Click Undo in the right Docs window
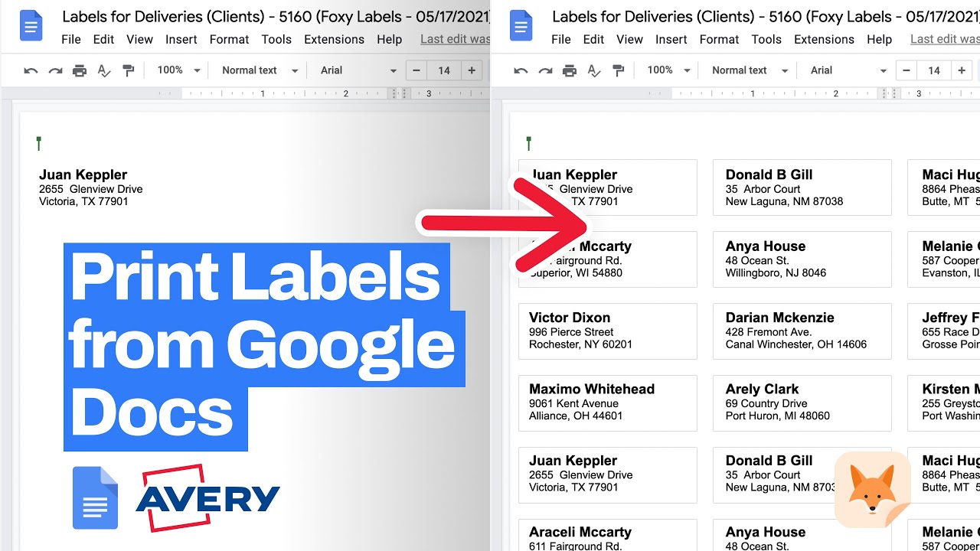The width and height of the screenshot is (980, 551). pyautogui.click(x=521, y=70)
